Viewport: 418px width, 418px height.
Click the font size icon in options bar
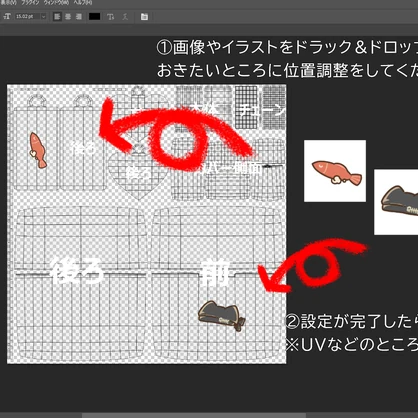point(7,16)
